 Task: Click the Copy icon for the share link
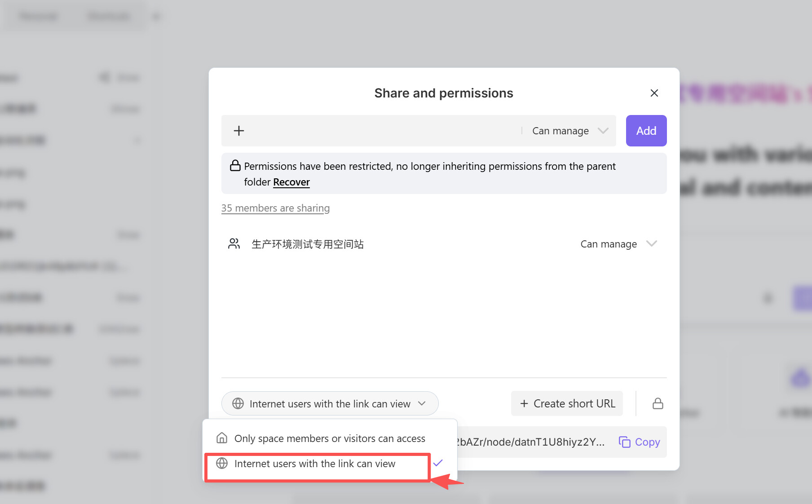(x=625, y=442)
